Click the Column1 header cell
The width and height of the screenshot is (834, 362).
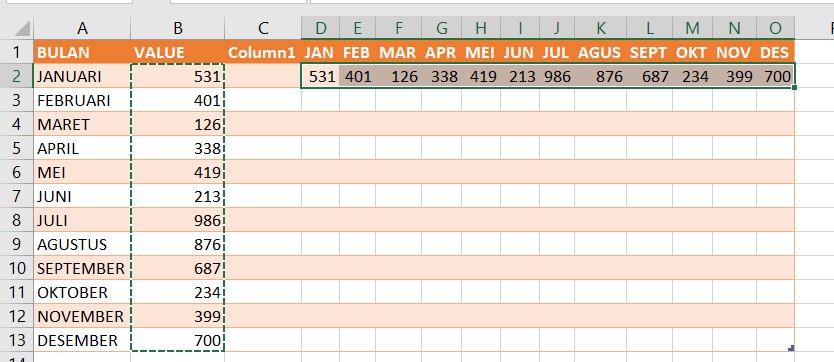pos(263,52)
